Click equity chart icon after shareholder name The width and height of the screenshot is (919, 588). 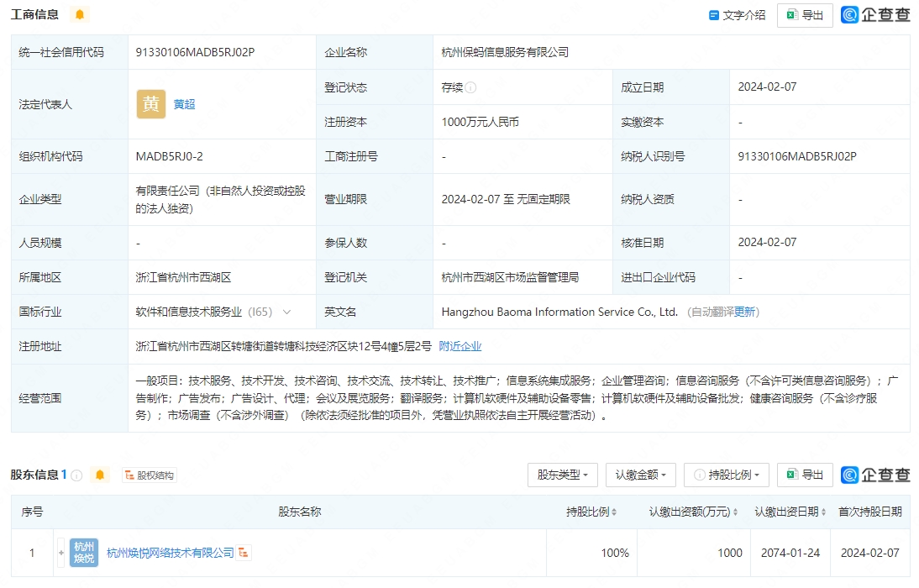[244, 553]
